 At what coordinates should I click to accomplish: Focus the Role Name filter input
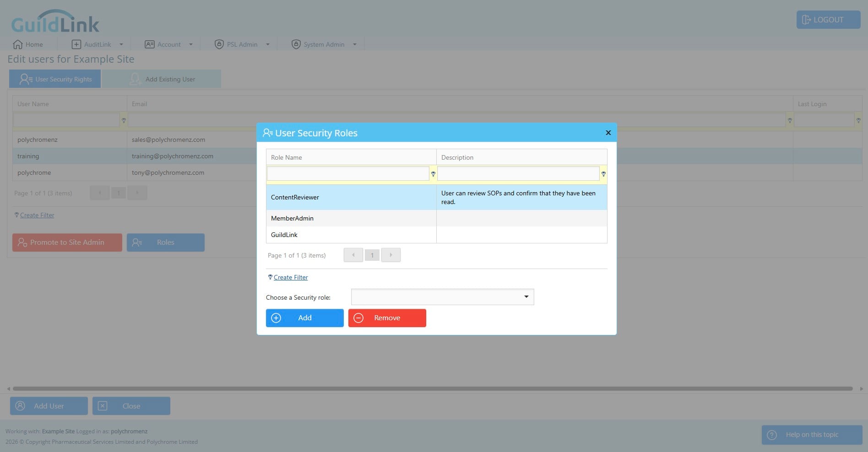348,173
